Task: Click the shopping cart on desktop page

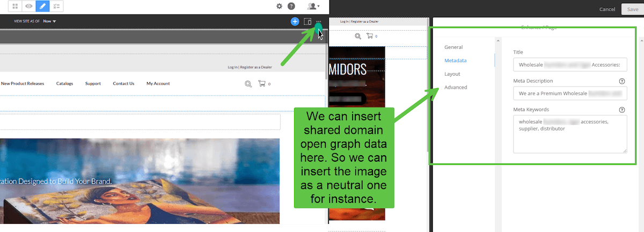Action: (262, 84)
